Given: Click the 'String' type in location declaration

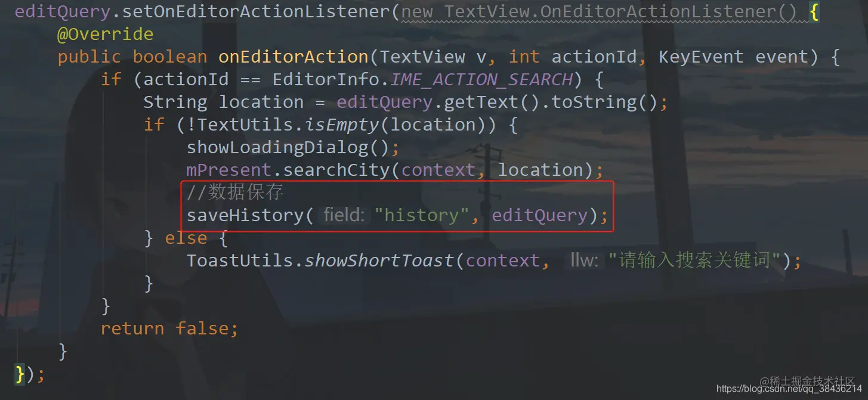Looking at the screenshot, I should [x=175, y=102].
